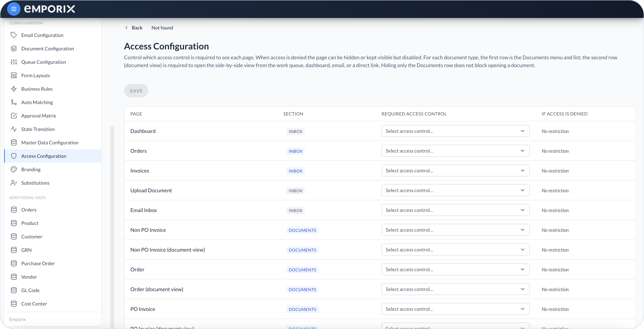Click the Vendor database icon
This screenshot has width=644, height=329.
coord(14,277)
